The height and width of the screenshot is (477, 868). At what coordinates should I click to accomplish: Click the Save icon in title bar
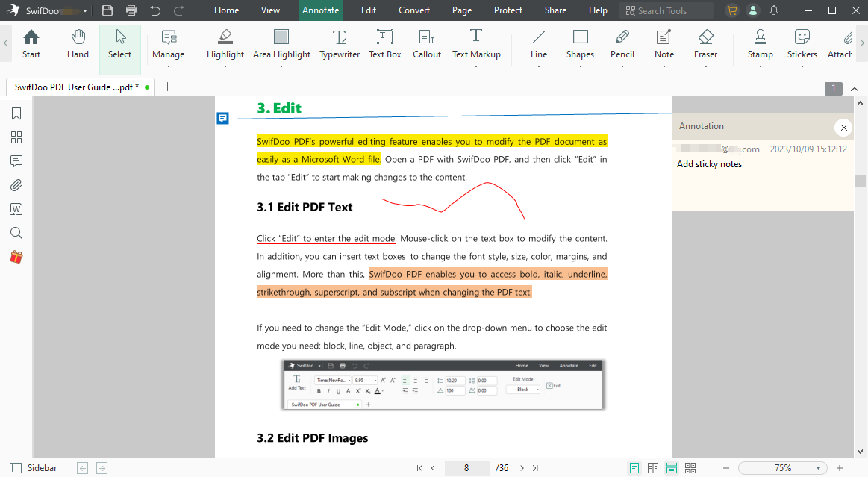coord(107,10)
